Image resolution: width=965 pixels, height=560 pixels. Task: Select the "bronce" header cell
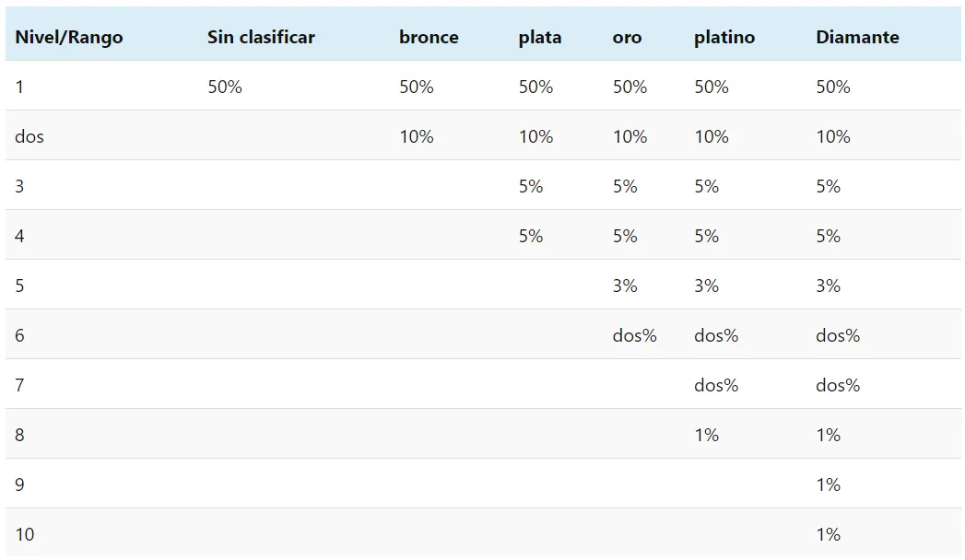(429, 38)
